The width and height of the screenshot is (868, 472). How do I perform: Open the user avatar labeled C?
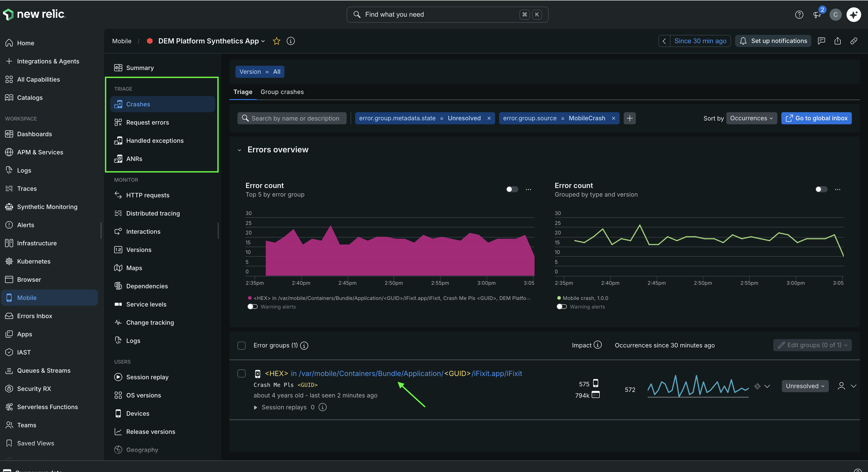[835, 14]
